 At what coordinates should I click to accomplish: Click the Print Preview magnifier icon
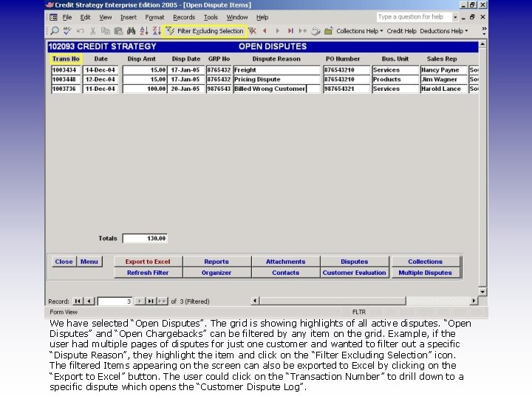54,31
